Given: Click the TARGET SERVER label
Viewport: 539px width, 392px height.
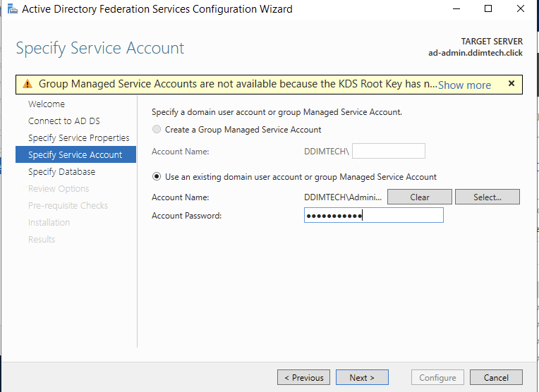Looking at the screenshot, I should 492,41.
